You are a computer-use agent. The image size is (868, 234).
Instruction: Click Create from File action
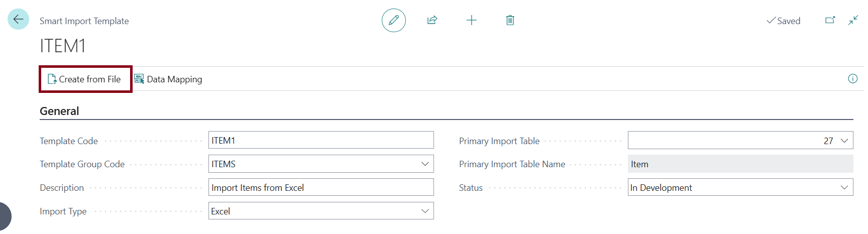click(84, 79)
